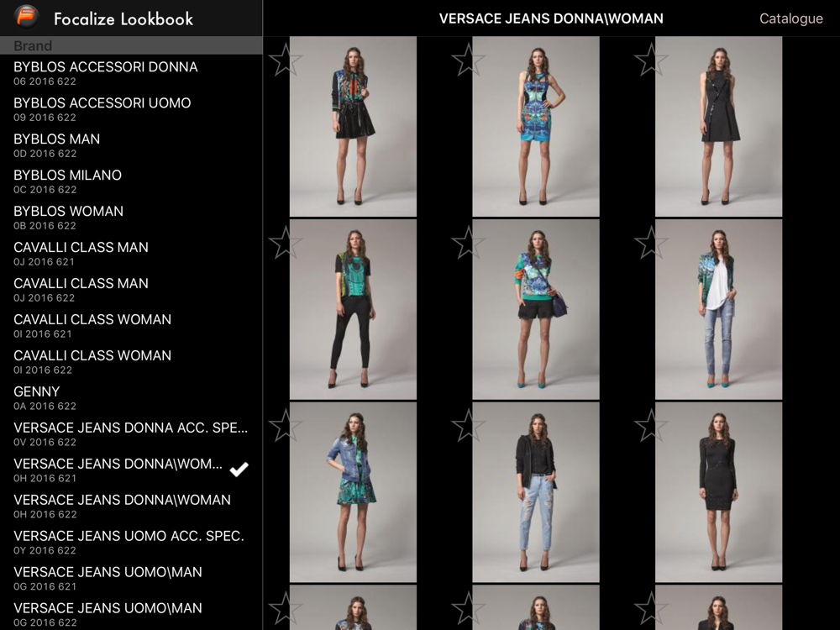Star the green printed top with black trousers

[286, 242]
